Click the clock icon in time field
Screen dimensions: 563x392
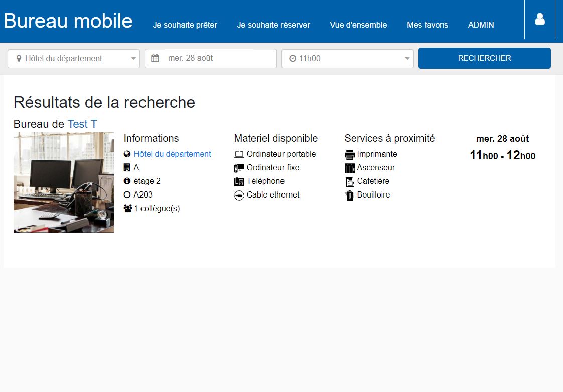coord(293,58)
